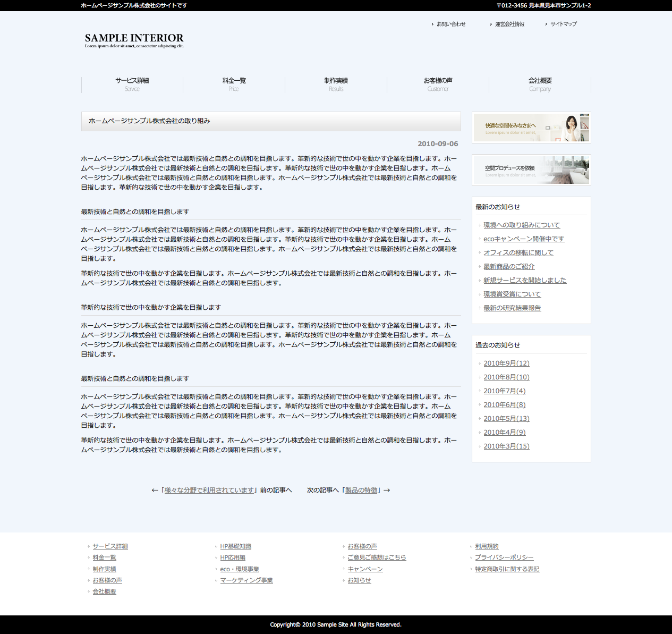Open the サイトマップ header link
This screenshot has width=672, height=634.
click(563, 24)
